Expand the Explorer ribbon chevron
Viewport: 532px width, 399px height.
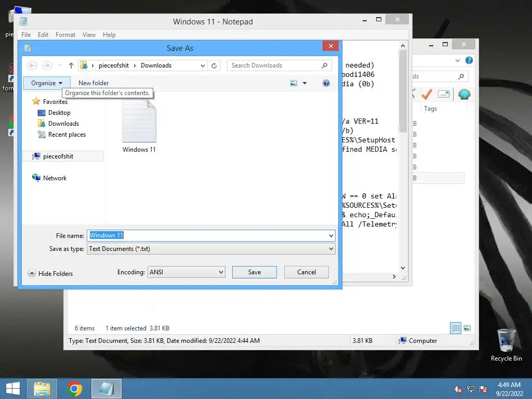(457, 60)
